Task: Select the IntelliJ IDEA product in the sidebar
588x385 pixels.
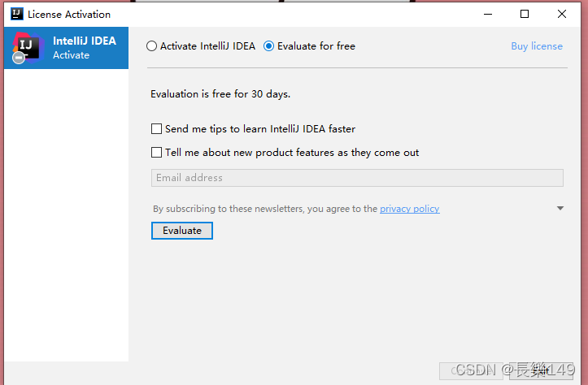Action: [66, 48]
